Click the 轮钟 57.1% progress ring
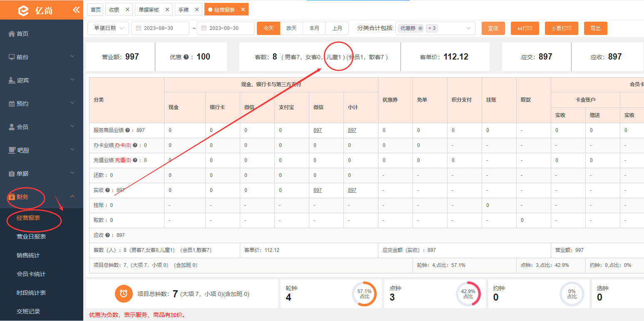644x321 pixels. coord(364,294)
